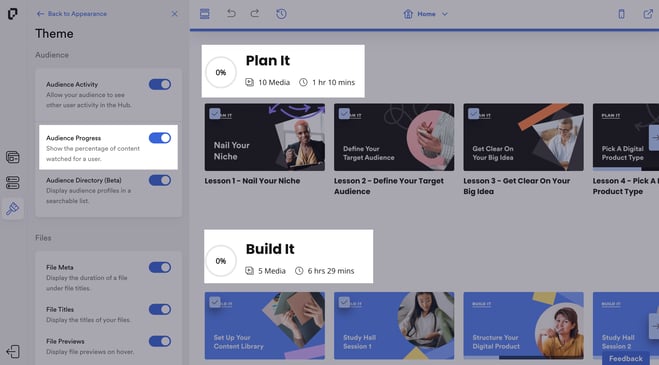Turn off the Audience Progress toggle
Viewport: 659px width, 365px height.
click(x=160, y=138)
